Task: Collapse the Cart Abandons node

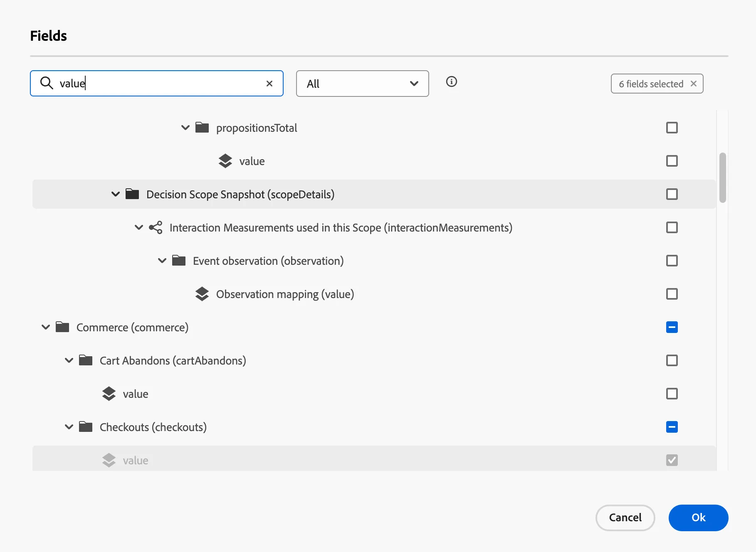Action: 69,360
